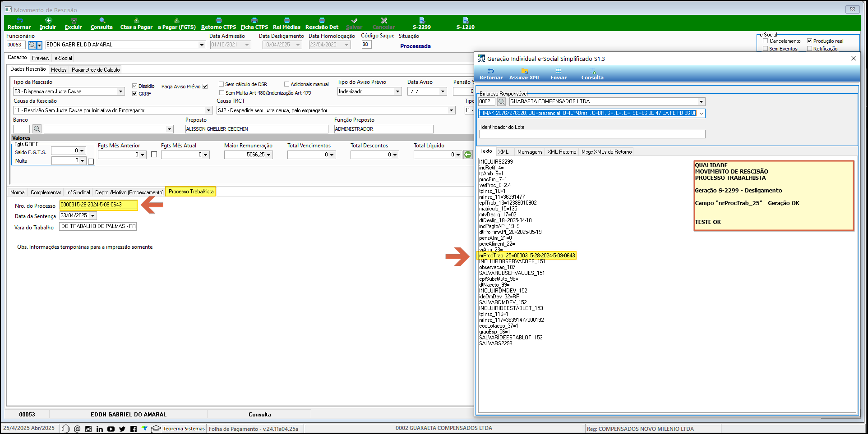The height and width of the screenshot is (434, 868).
Task: Open Ficha CTPS toolbar icon
Action: [x=254, y=20]
